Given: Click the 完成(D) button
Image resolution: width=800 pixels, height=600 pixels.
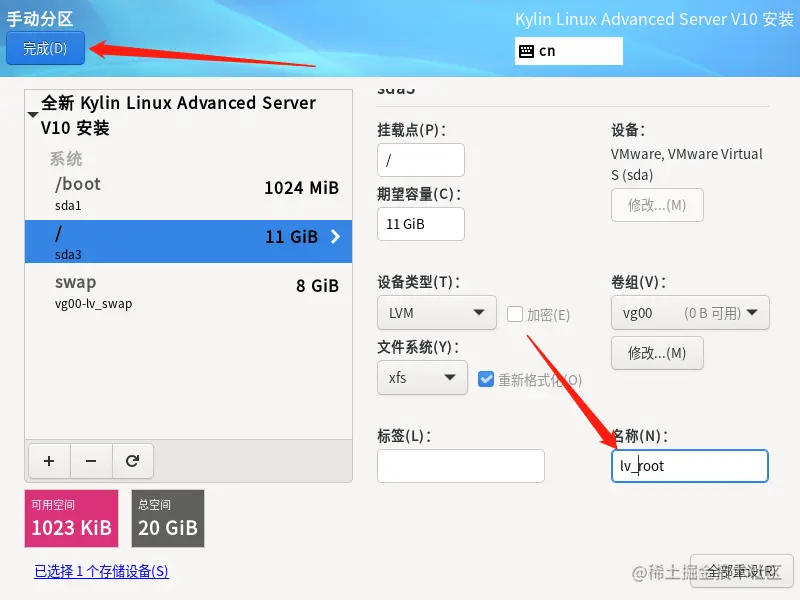Looking at the screenshot, I should point(45,47).
